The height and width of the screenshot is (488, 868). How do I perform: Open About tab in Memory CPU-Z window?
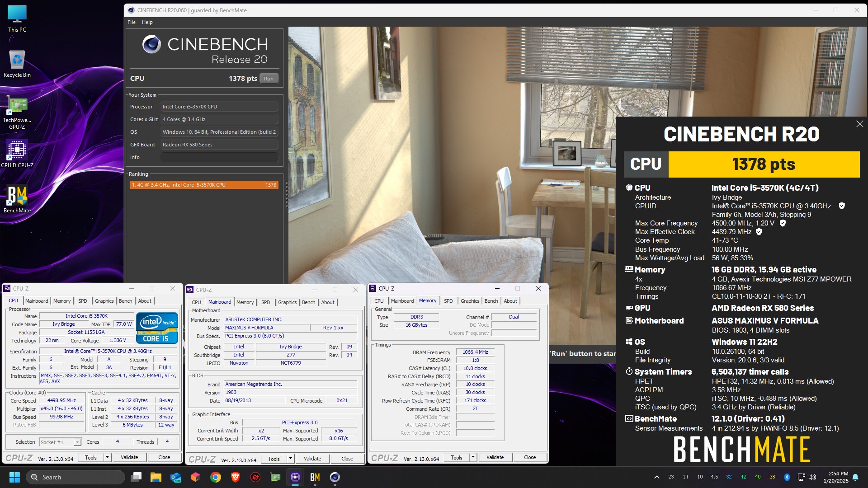510,301
